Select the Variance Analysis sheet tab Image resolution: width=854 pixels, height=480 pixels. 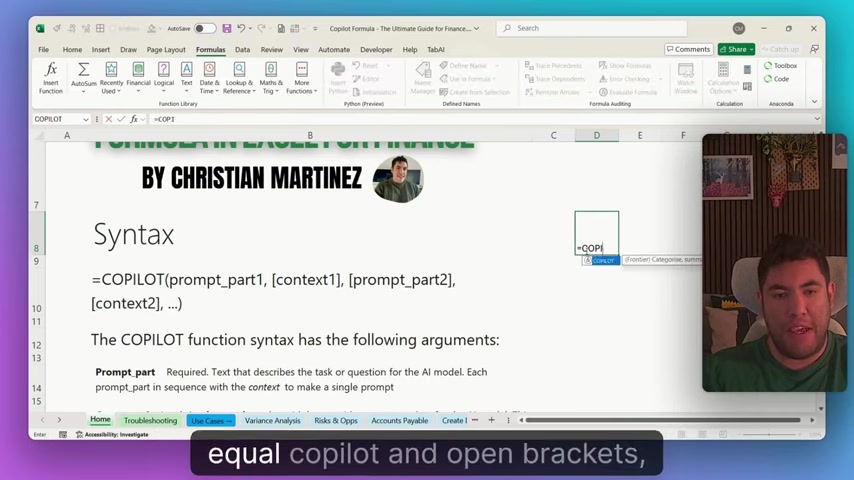(272, 421)
